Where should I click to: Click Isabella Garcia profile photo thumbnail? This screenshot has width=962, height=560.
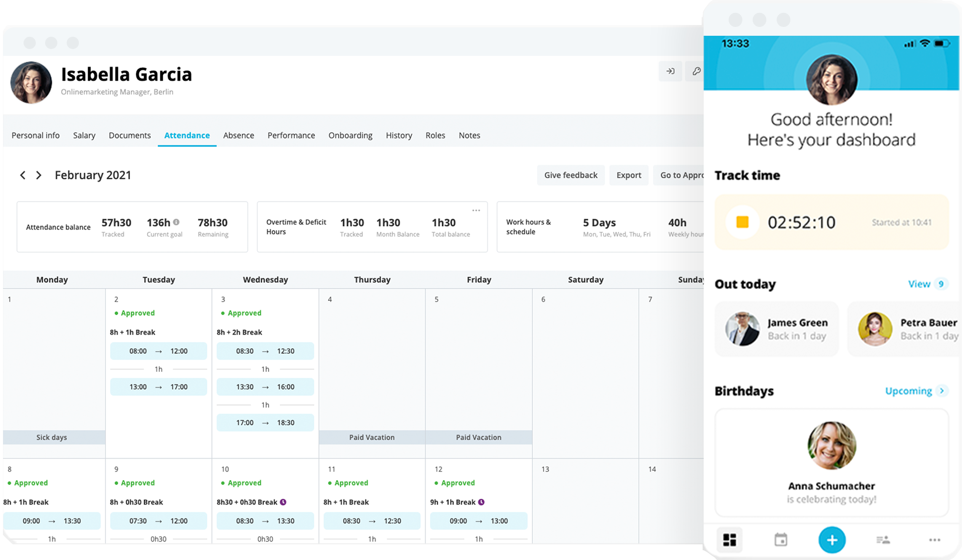31,80
